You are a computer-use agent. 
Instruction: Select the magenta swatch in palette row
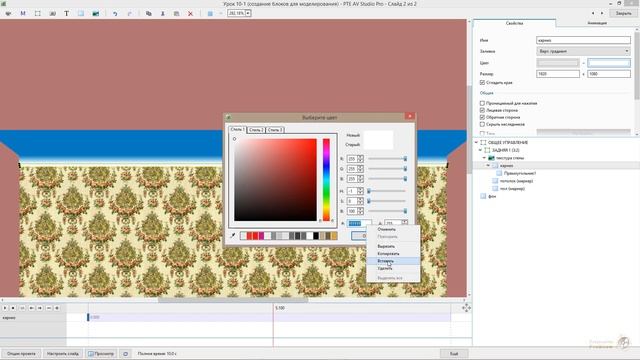pyautogui.click(x=261, y=236)
